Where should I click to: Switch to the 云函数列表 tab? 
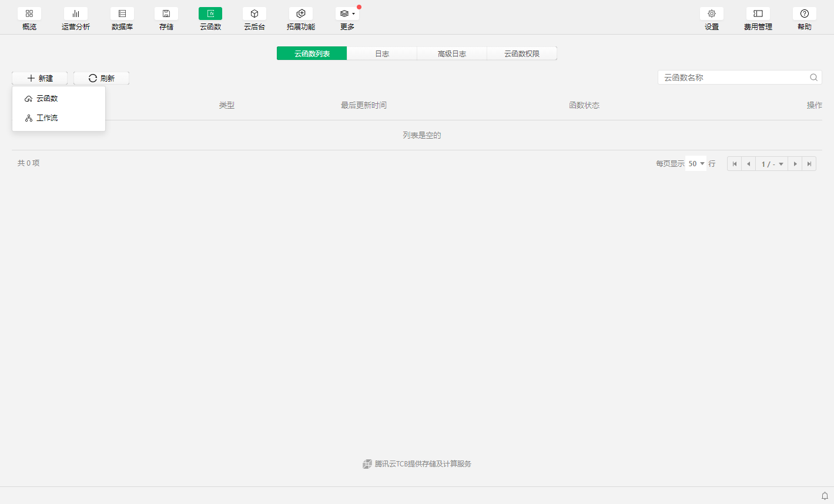312,53
